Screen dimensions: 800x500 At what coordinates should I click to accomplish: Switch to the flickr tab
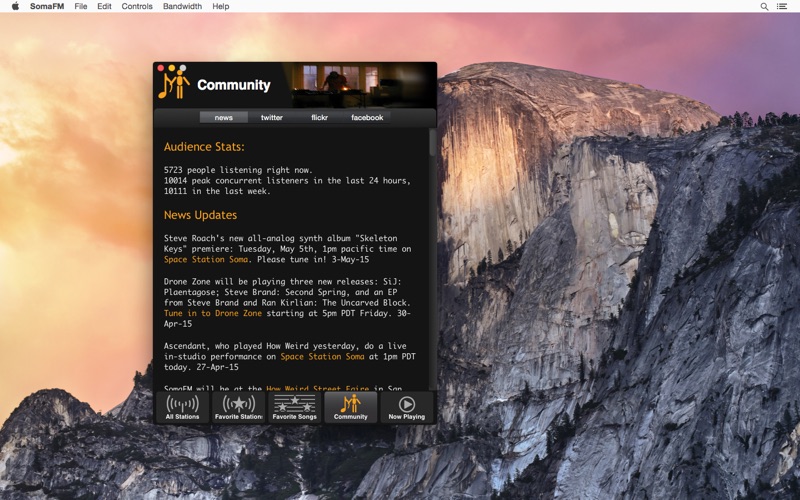(319, 117)
